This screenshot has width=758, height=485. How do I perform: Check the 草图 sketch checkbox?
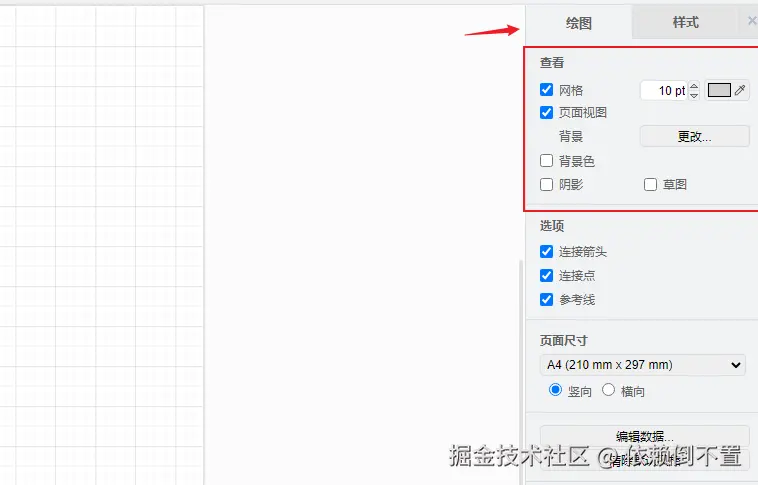650,184
